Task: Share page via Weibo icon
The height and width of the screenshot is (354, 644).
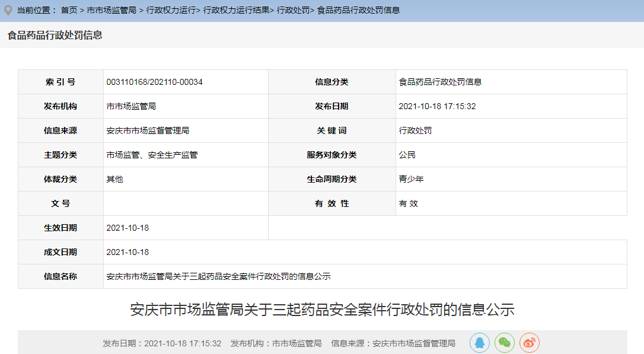Action: click(530, 343)
